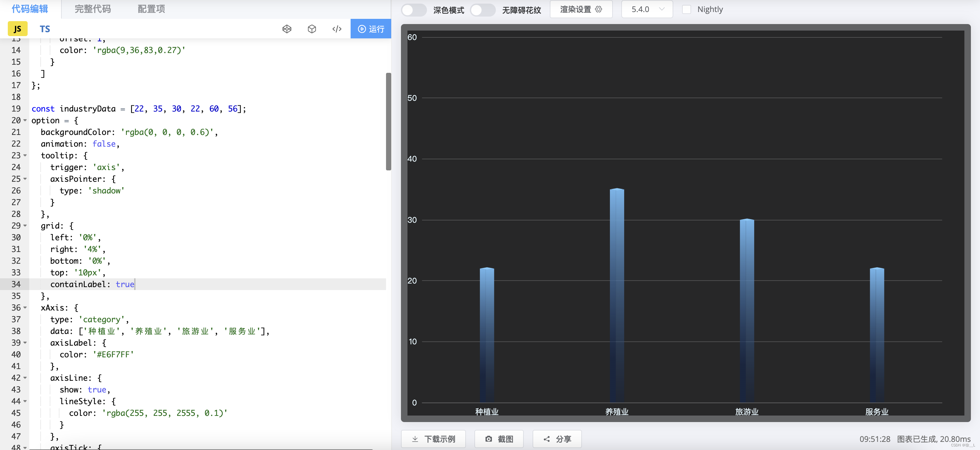Click the play icon in Run button
Screen dimensions: 980x450
(362, 29)
